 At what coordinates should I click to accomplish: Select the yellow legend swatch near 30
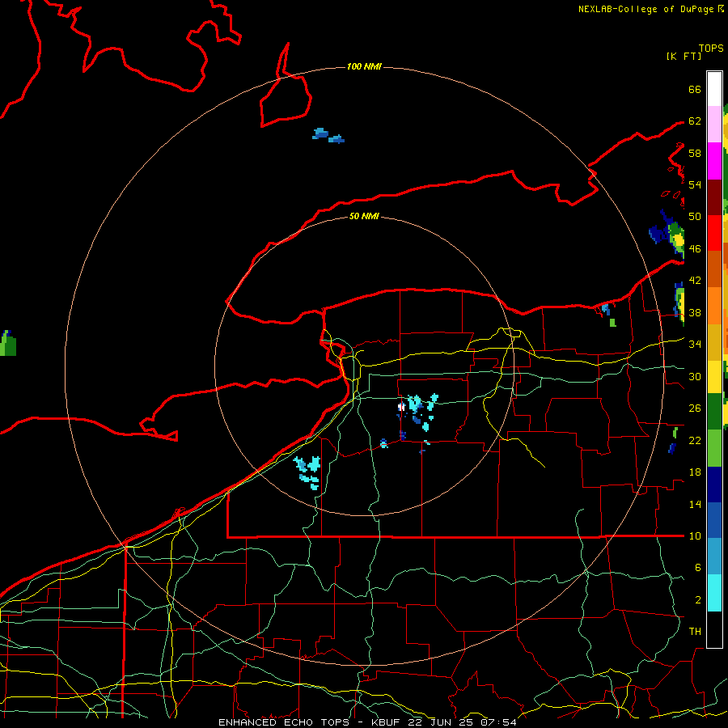pos(714,377)
